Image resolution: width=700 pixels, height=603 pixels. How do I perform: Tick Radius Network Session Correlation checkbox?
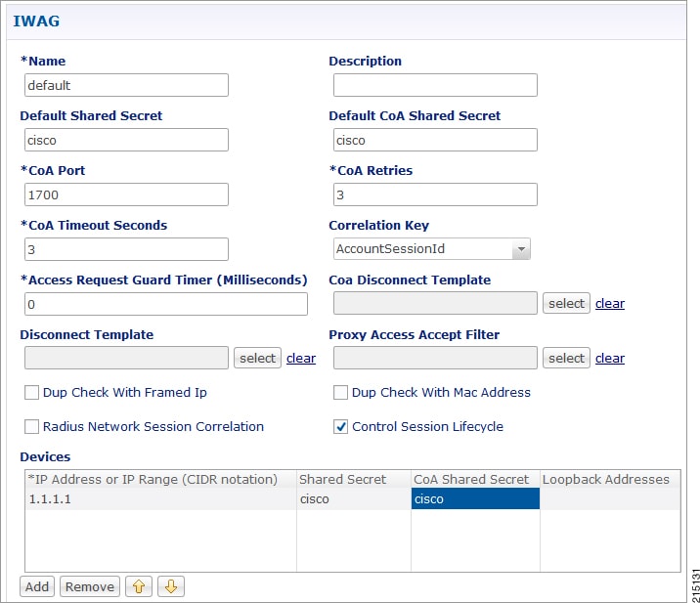coord(31,426)
